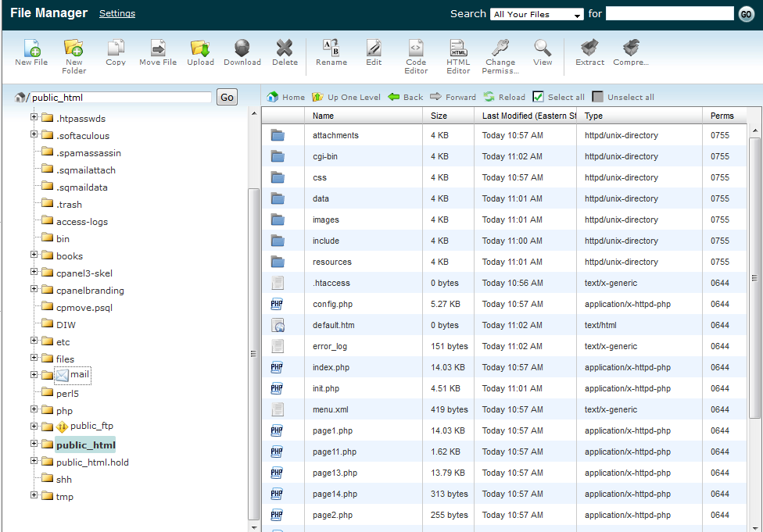The image size is (763, 532).
Task: Click the Unselect all checkbox
Action: point(598,97)
